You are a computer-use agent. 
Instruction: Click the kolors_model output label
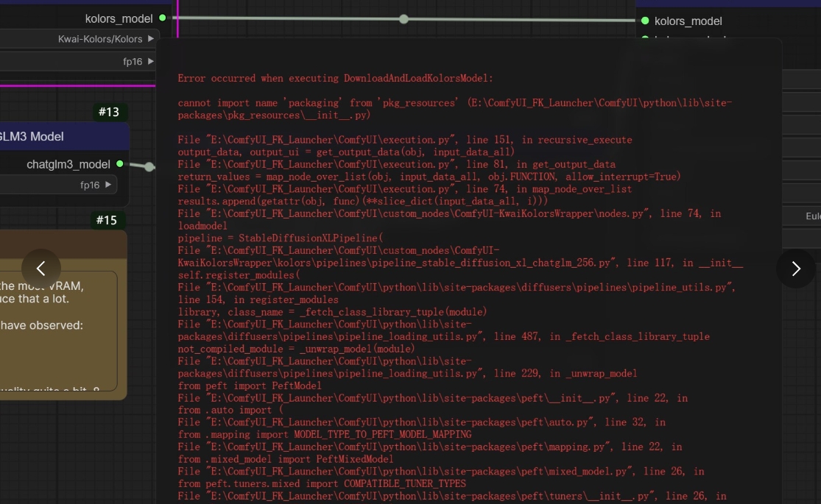(x=119, y=18)
